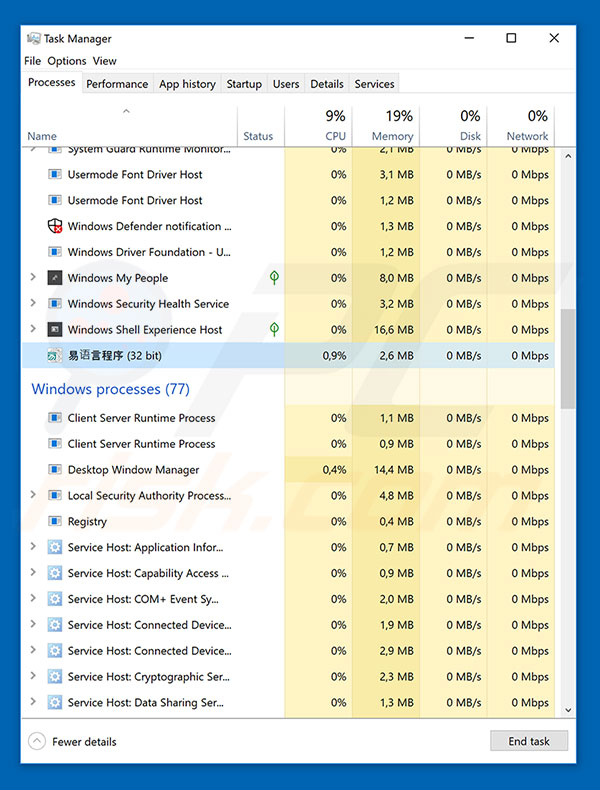Switch to the App history tab
The image size is (600, 790).
(x=187, y=84)
